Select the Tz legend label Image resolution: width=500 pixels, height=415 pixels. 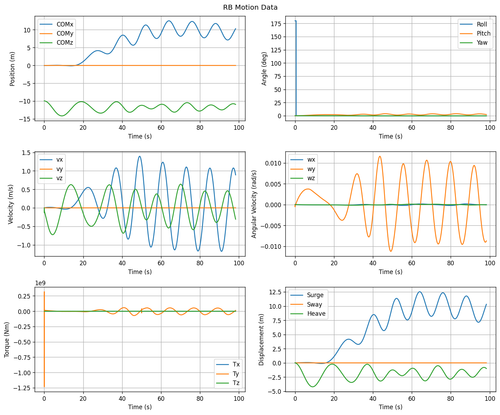(236, 383)
